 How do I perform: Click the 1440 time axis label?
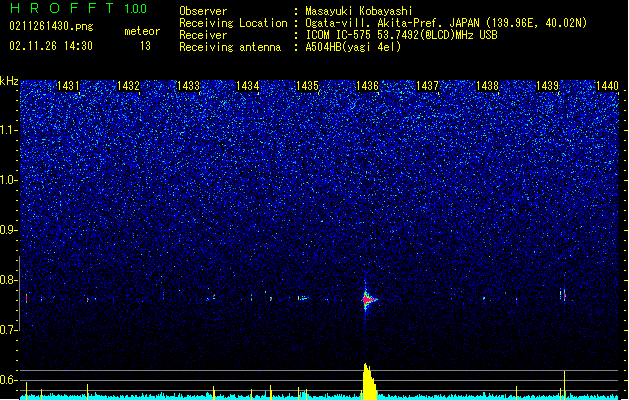point(607,86)
